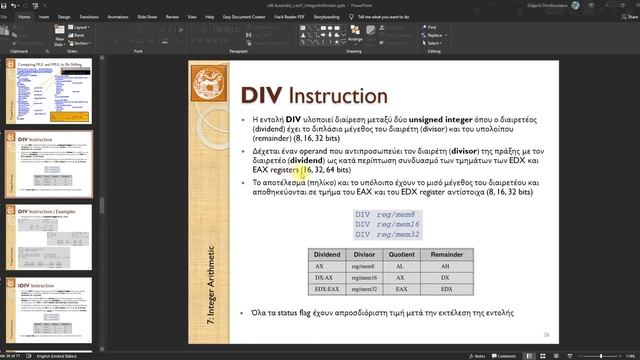640x360 pixels.
Task: Select the triangle shape in shapes gallery
Action: pyautogui.click(x=303, y=35)
